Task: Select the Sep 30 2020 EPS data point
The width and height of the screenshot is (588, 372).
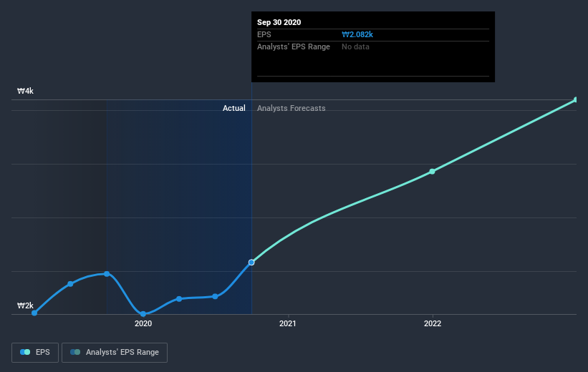Action: [x=251, y=263]
